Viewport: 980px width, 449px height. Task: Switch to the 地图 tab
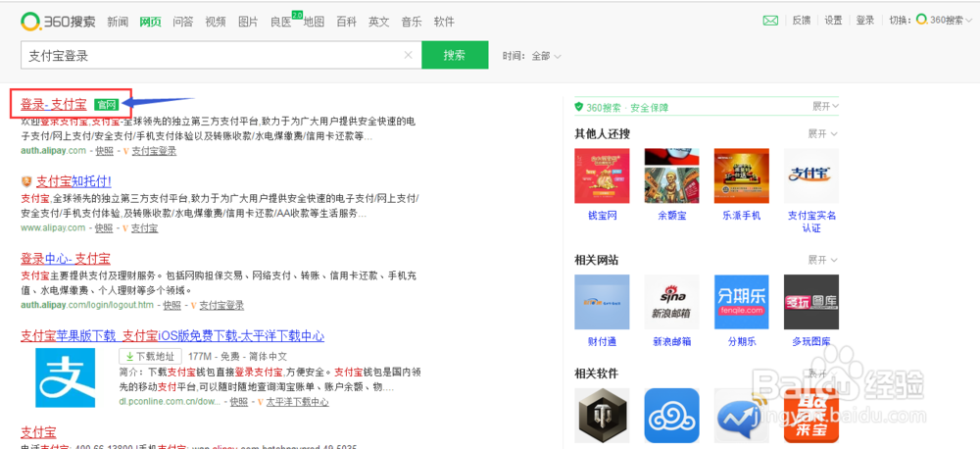tap(314, 22)
